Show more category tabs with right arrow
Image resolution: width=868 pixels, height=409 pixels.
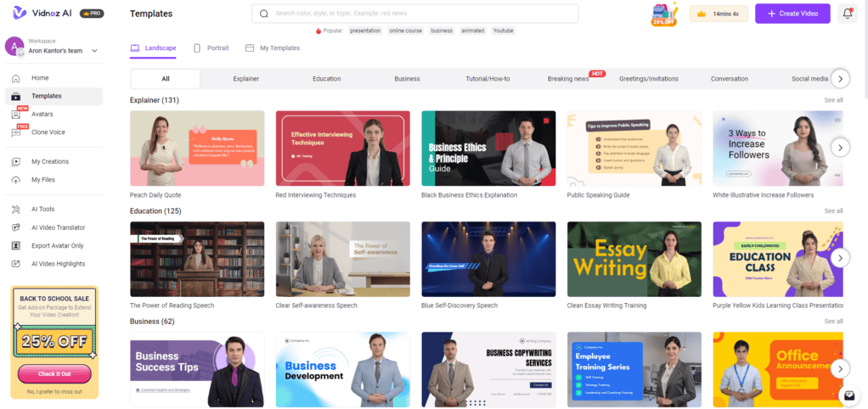[840, 79]
